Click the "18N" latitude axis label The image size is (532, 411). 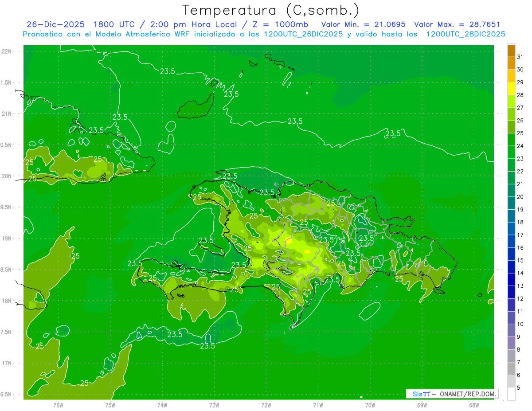[x=7, y=301]
